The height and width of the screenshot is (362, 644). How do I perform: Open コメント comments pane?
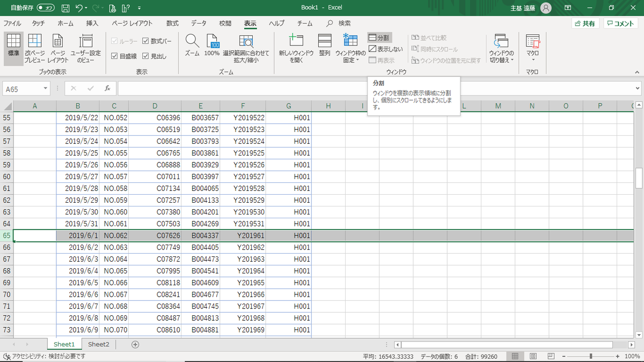coord(620,24)
